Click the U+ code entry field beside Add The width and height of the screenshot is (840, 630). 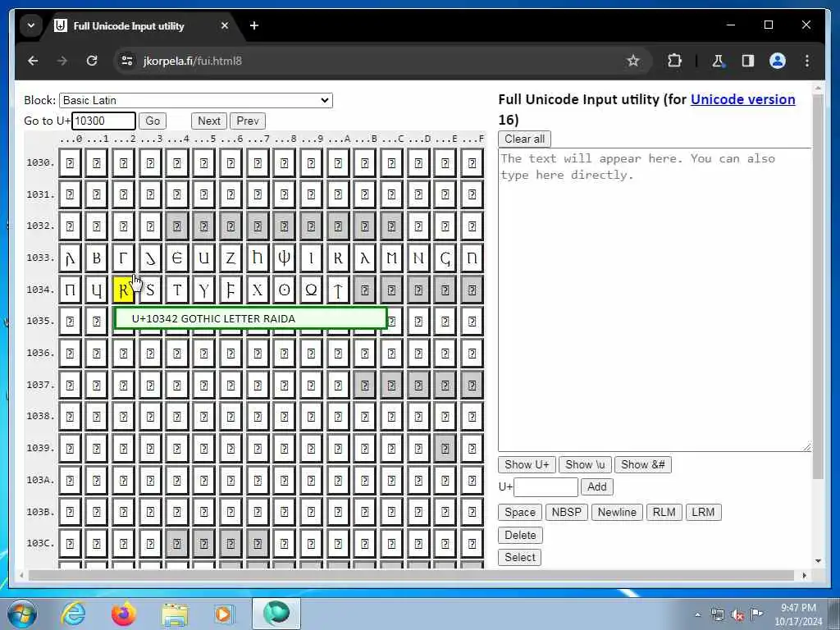point(546,487)
